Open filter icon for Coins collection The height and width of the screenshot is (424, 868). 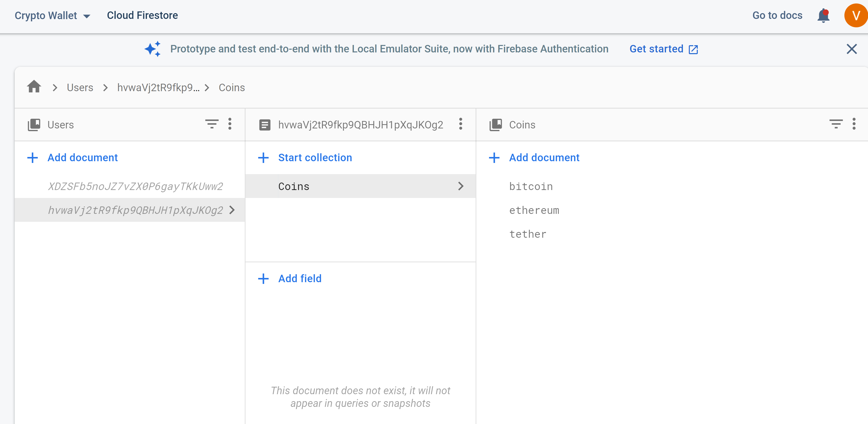click(x=836, y=124)
